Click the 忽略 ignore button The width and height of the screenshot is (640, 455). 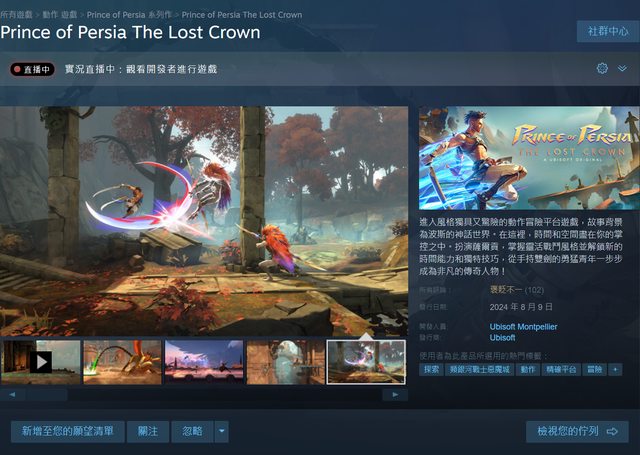click(192, 431)
